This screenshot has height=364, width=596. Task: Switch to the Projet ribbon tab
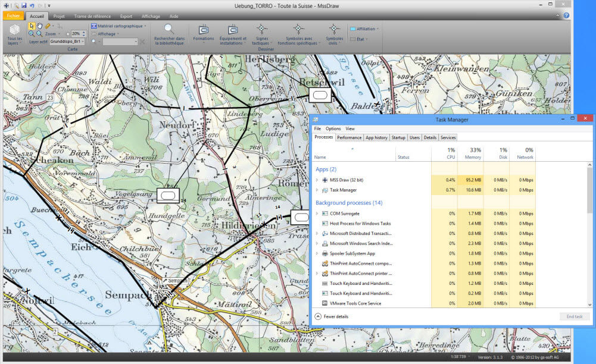(59, 16)
